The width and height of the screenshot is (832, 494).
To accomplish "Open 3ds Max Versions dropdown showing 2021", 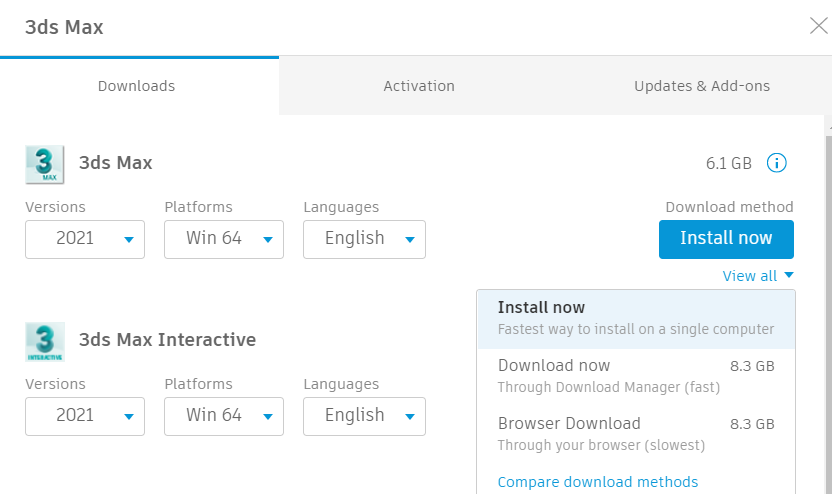I will 85,239.
